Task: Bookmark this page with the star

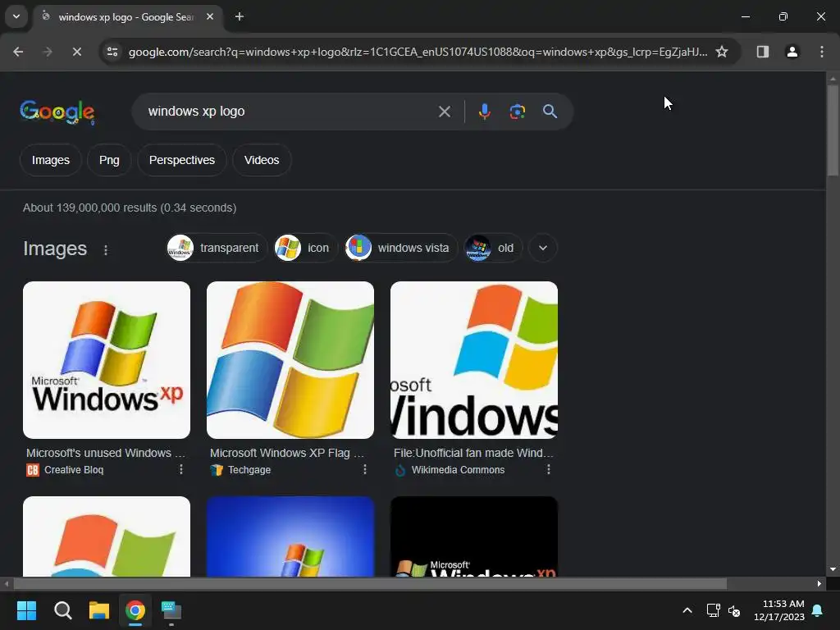Action: [x=722, y=52]
